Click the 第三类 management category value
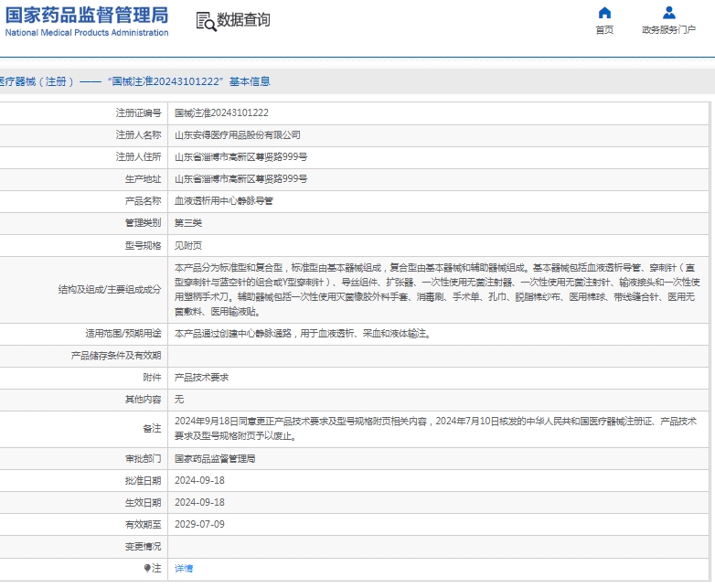The height and width of the screenshot is (588, 715). pos(188,223)
